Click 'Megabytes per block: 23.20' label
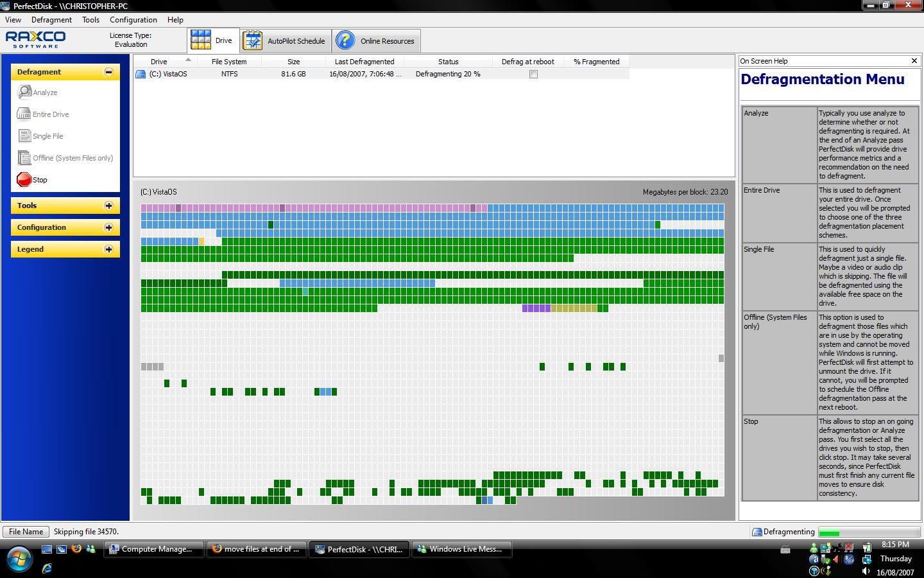Image resolution: width=924 pixels, height=578 pixels. tap(685, 192)
